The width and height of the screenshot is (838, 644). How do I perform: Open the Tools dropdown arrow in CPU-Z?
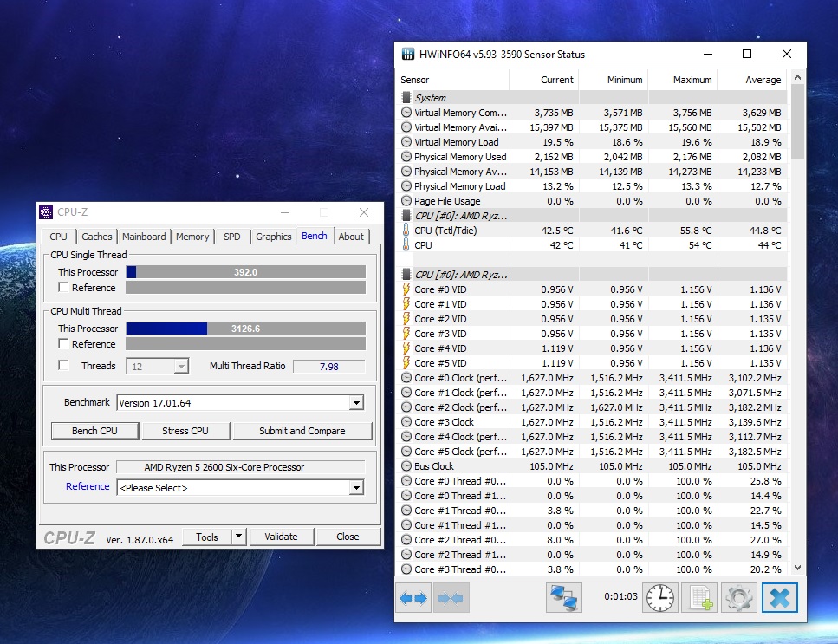coord(239,536)
